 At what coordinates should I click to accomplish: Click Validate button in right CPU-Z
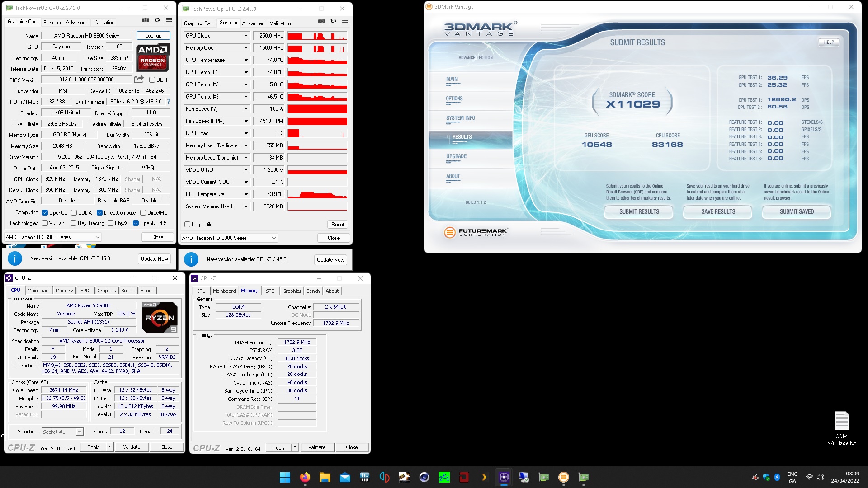pos(317,447)
